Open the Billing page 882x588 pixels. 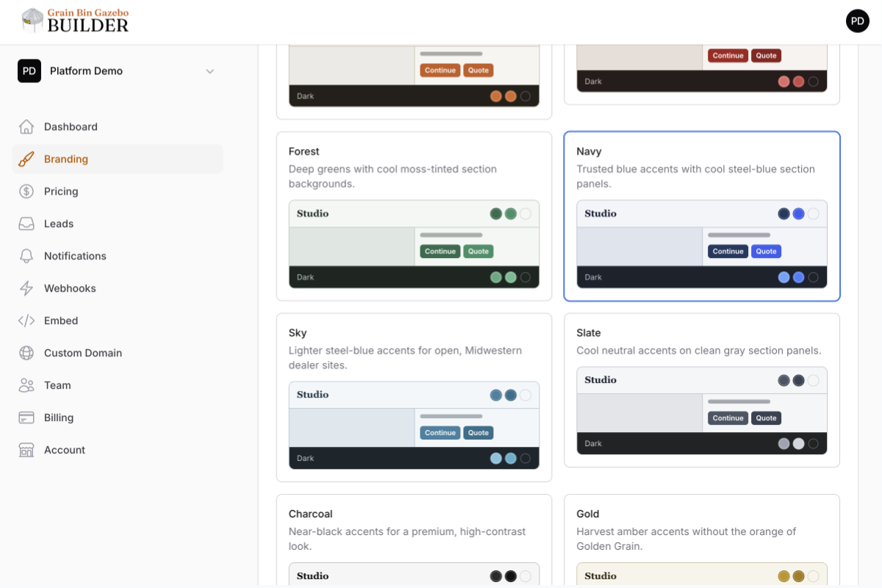(118, 417)
